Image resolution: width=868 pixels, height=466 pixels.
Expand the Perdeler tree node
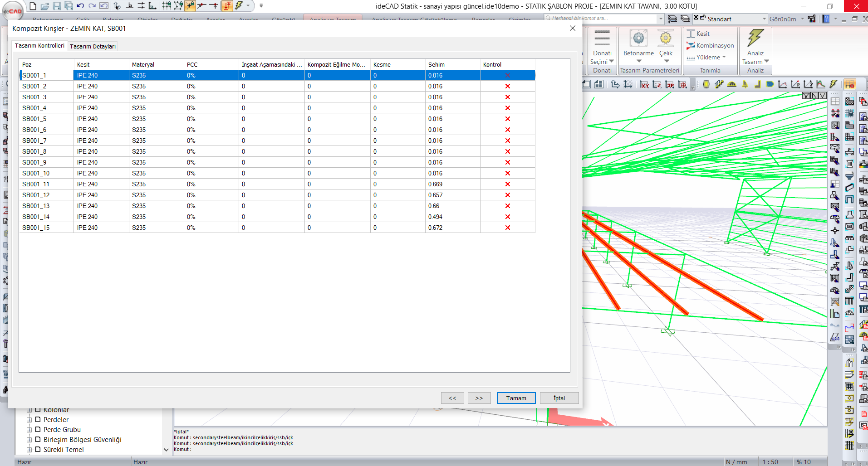tap(29, 420)
